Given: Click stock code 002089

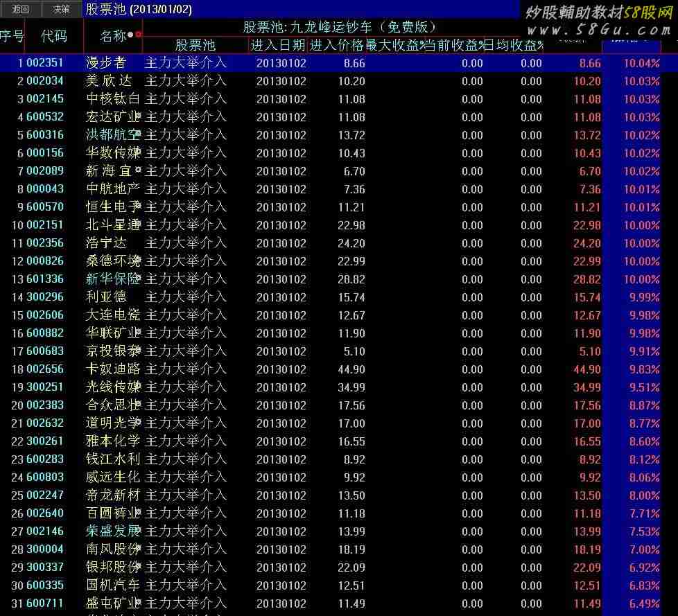Looking at the screenshot, I should tap(45, 170).
